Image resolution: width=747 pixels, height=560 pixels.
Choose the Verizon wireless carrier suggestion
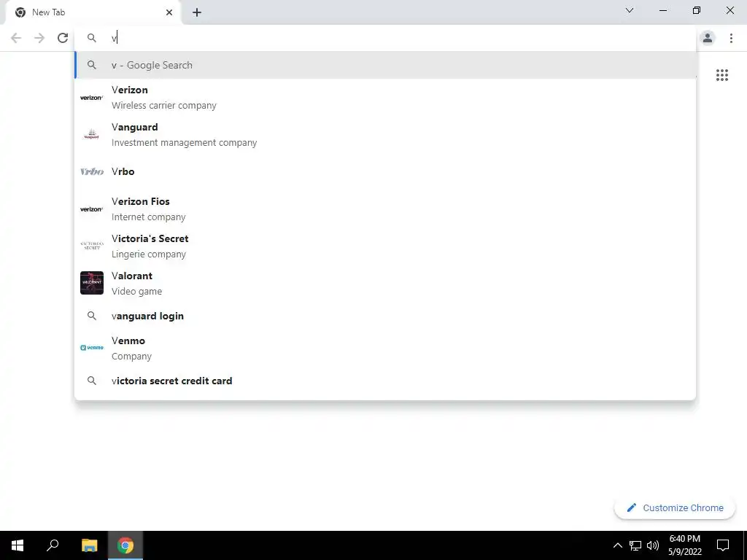click(x=385, y=98)
